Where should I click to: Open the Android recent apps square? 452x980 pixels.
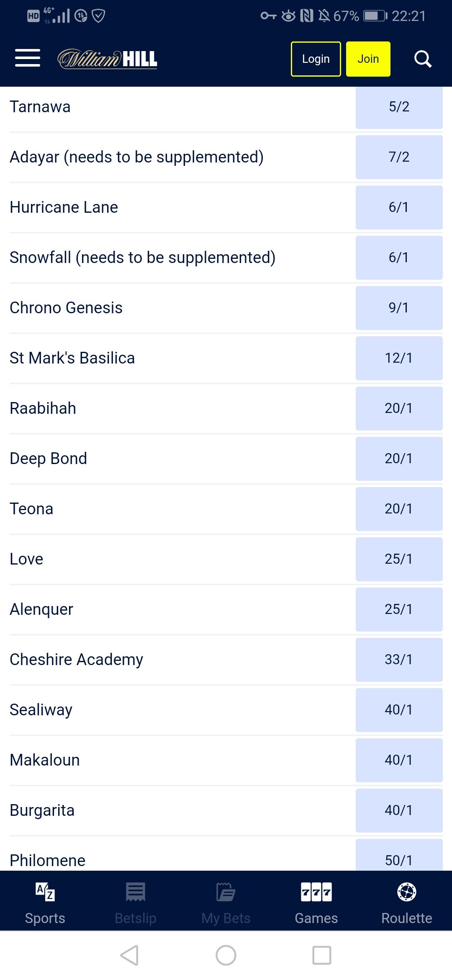click(322, 955)
